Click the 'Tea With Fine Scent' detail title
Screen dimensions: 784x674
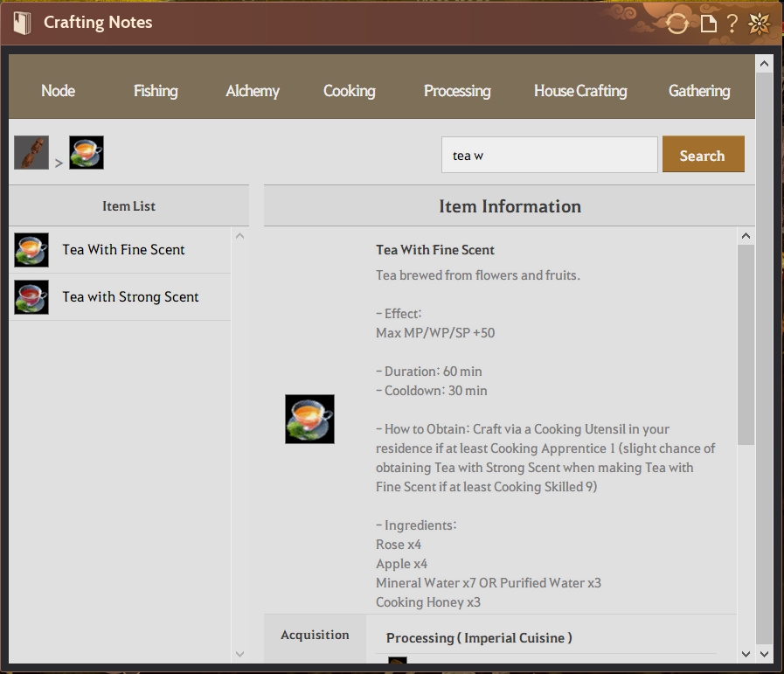tap(435, 250)
